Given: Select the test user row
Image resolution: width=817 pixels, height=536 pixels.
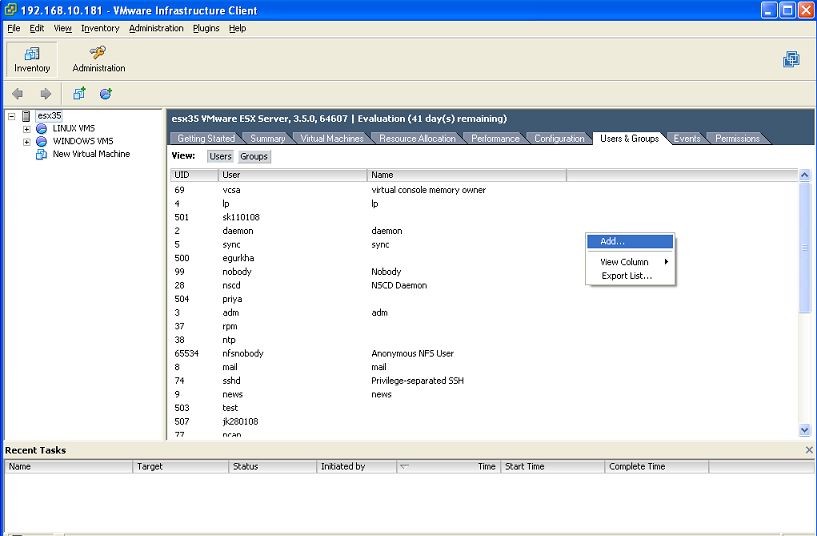Looking at the screenshot, I should tap(485, 408).
